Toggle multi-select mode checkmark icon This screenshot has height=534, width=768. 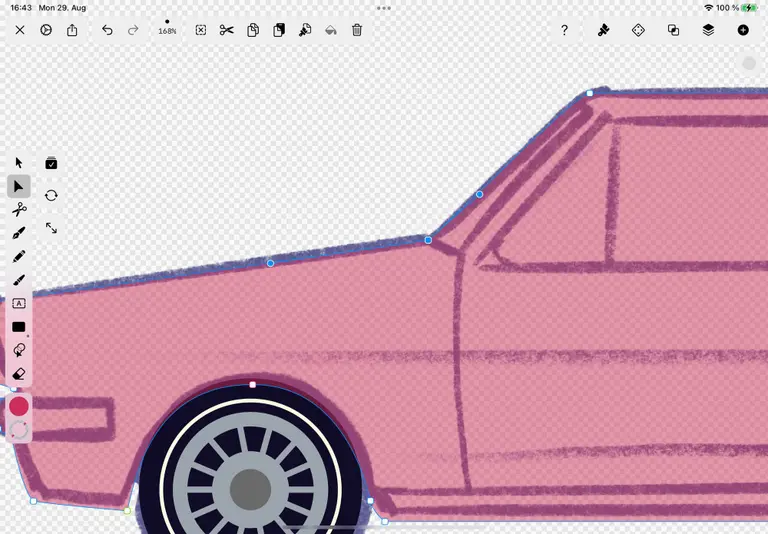pos(51,163)
